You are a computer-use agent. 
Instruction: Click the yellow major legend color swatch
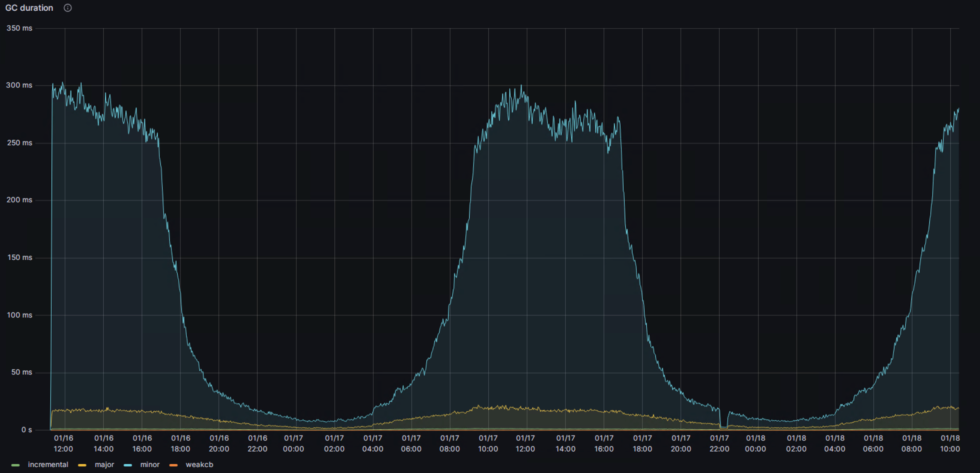click(x=82, y=465)
